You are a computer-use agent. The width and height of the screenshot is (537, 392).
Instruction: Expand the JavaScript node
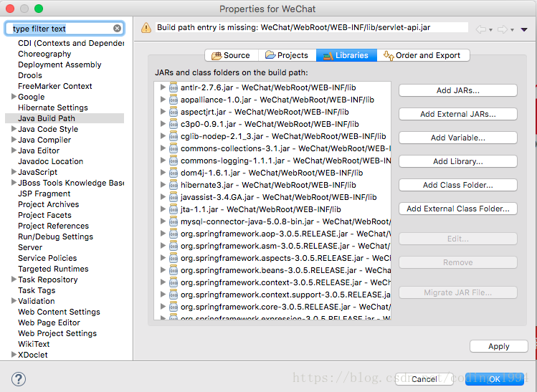click(14, 171)
